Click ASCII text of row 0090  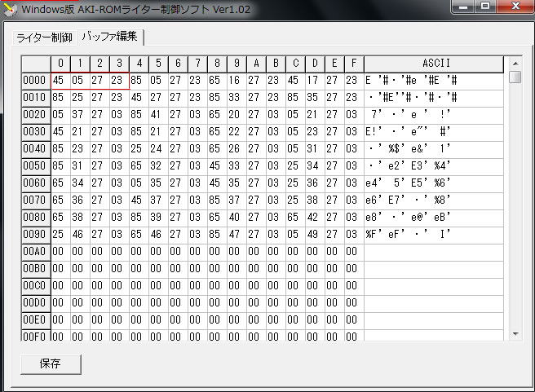coord(434,235)
